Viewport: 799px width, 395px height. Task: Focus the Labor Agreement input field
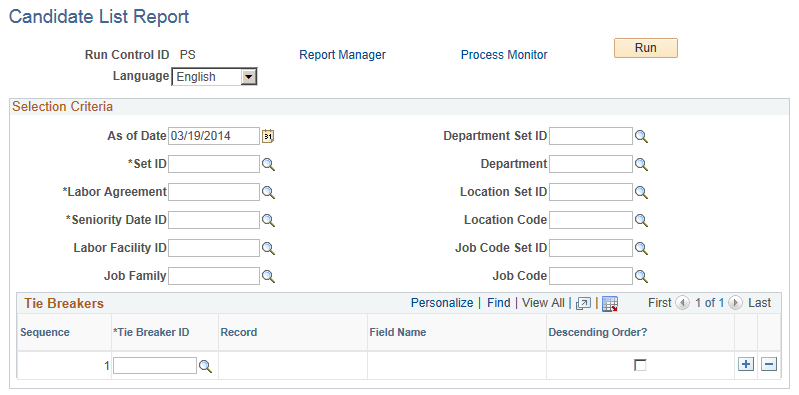coord(214,192)
